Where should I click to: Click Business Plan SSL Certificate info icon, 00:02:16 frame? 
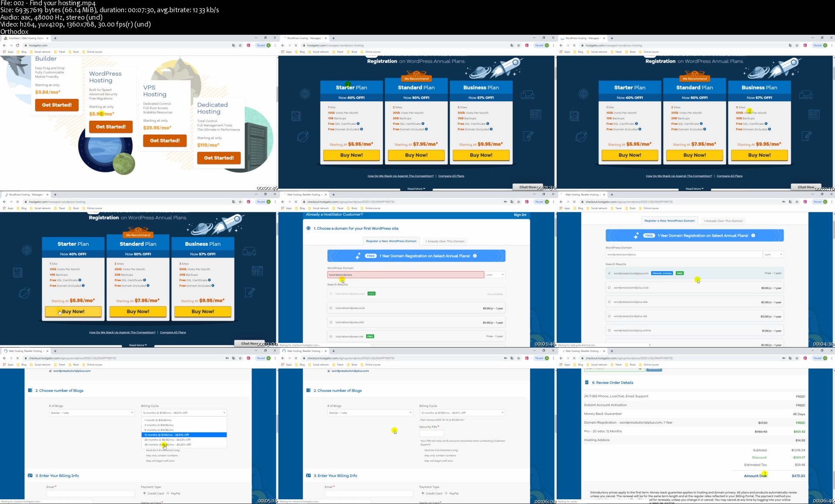(x=766, y=124)
